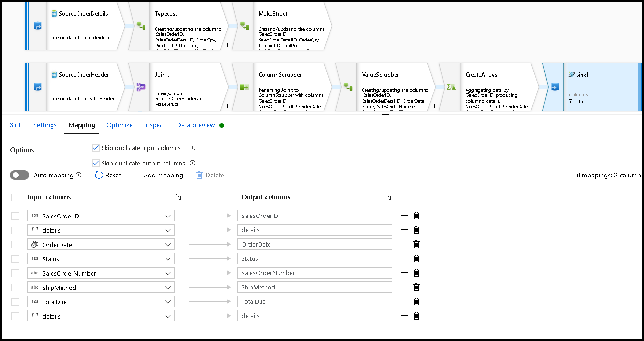Screen dimensions: 644x341
Task: Click the CreateArrays aggregate sigma icon
Action: (x=451, y=87)
